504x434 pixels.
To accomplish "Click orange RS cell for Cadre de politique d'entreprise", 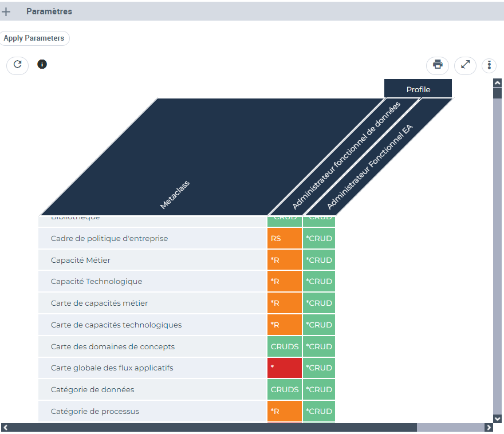I will point(284,238).
